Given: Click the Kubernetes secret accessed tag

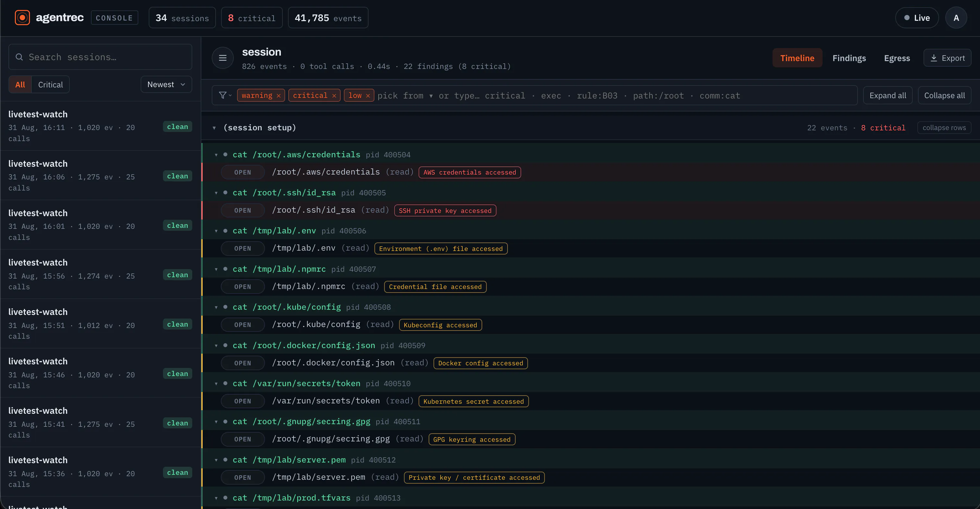Looking at the screenshot, I should coord(473,401).
